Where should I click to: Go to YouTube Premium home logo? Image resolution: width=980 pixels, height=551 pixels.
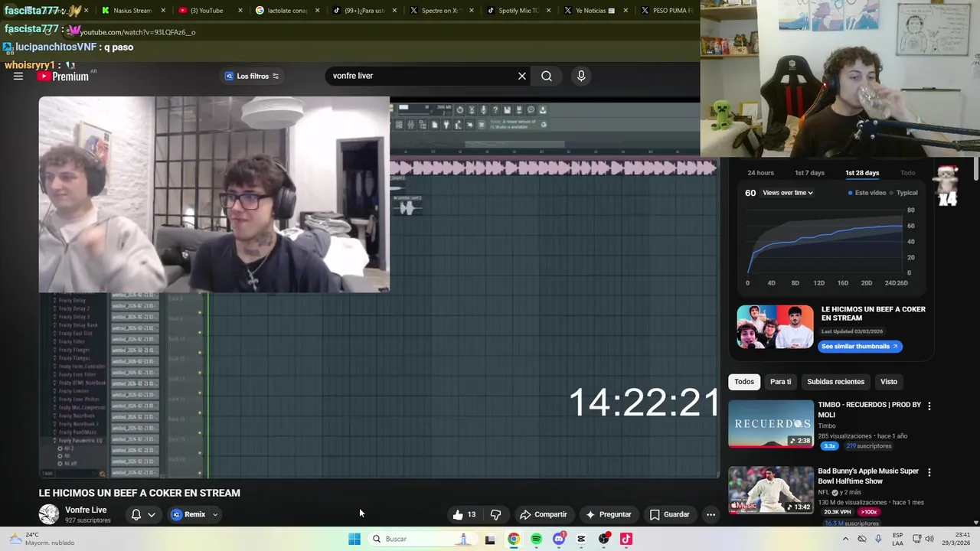(63, 77)
